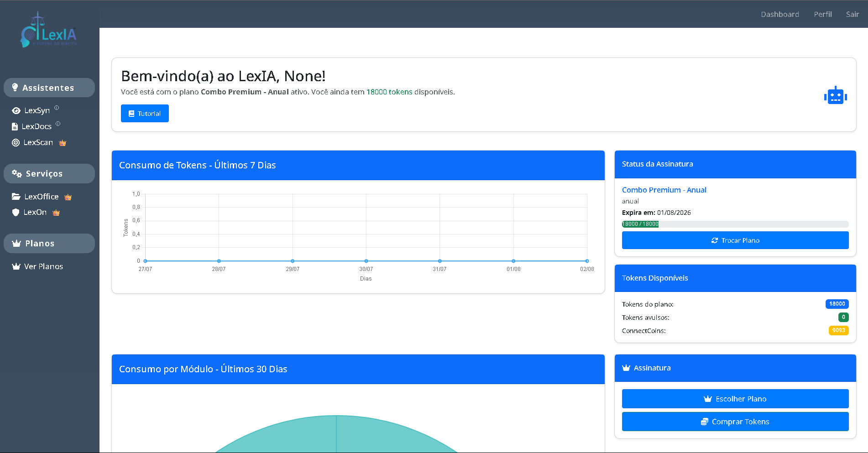Open the LexSyn assistant
The width and height of the screenshot is (868, 453).
tap(37, 110)
